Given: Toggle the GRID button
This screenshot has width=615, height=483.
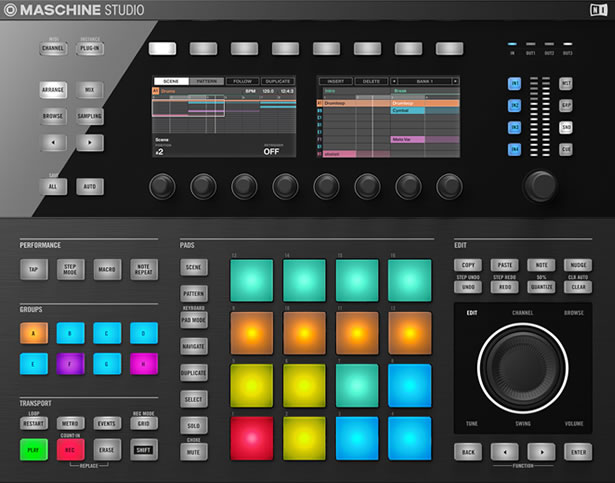Looking at the screenshot, I should coord(144,423).
